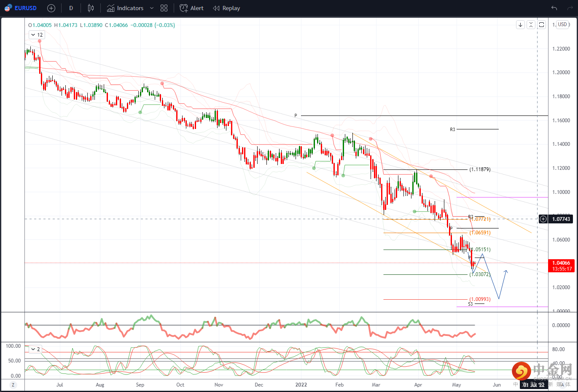This screenshot has width=578, height=392.
Task: Click Apr on the time axis
Action: [x=418, y=385]
